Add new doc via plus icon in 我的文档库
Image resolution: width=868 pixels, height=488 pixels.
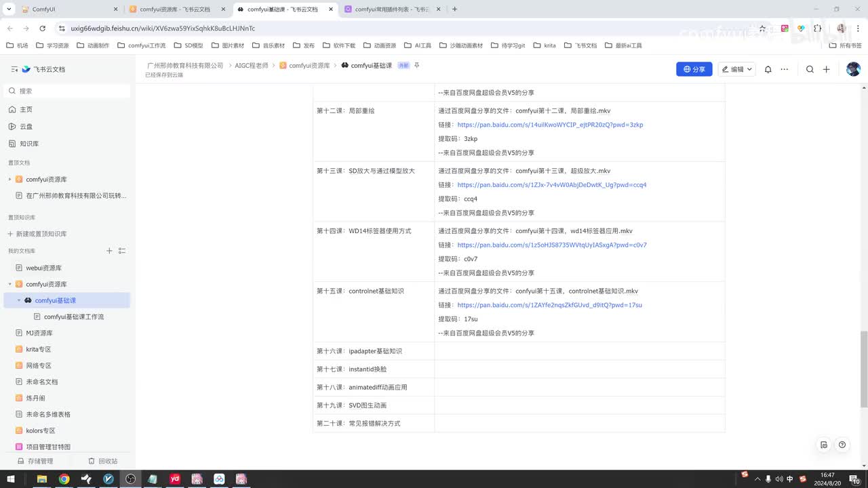tap(109, 251)
